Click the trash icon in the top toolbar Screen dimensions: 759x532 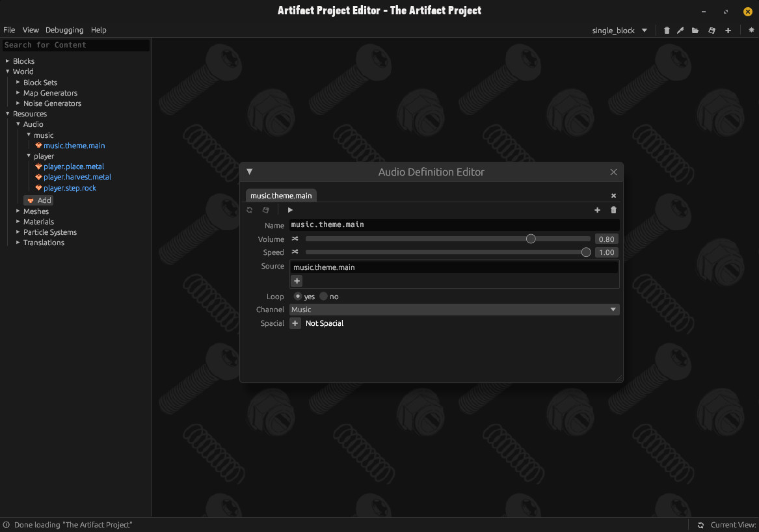click(x=667, y=31)
